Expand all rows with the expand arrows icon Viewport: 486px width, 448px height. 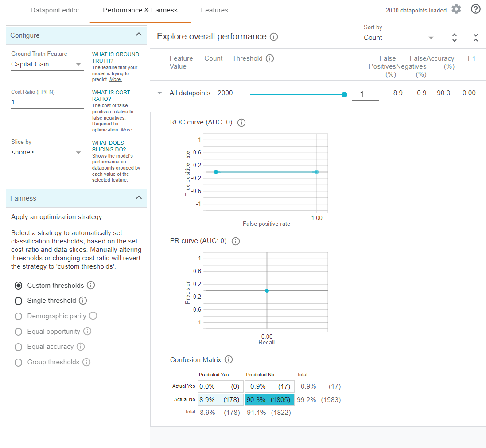[x=454, y=38]
